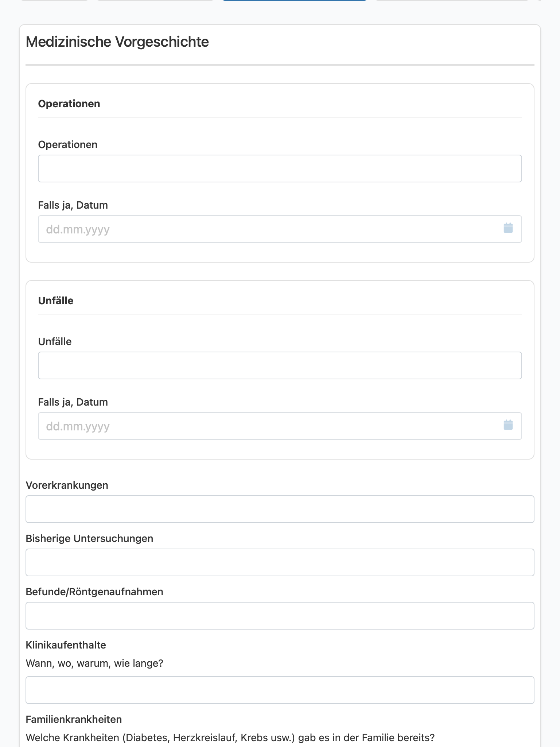The height and width of the screenshot is (747, 560).
Task: Click the bold Operationen section heading
Action: pos(69,104)
